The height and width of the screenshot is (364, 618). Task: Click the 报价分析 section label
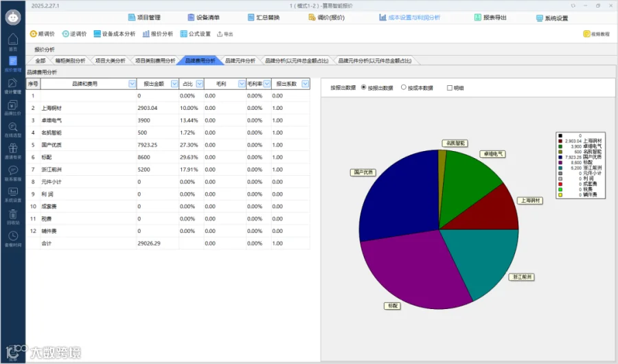[45, 49]
